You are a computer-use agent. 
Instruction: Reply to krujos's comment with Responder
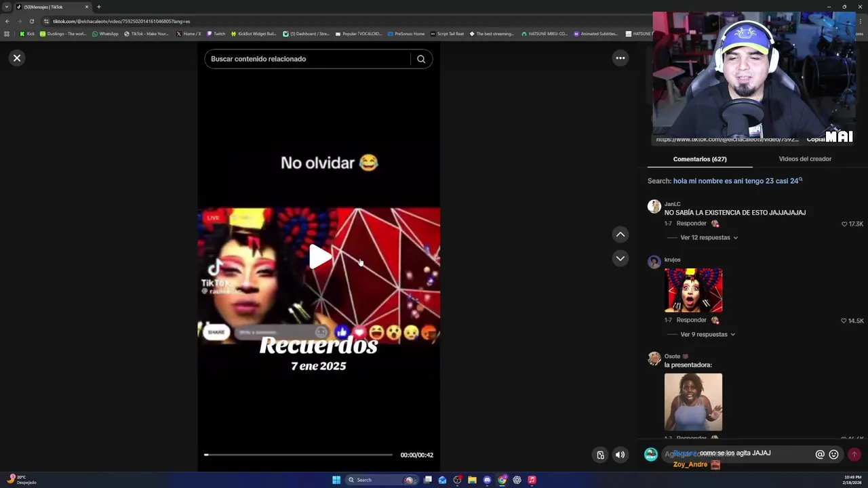point(691,320)
